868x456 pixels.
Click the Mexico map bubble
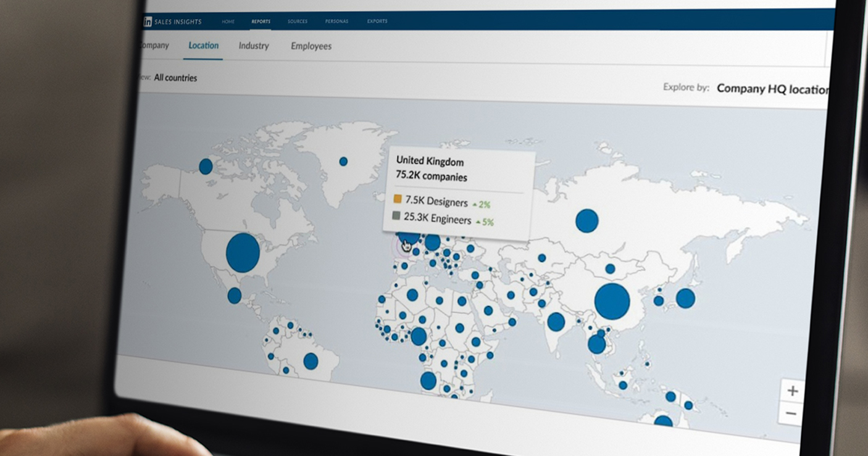(235, 296)
